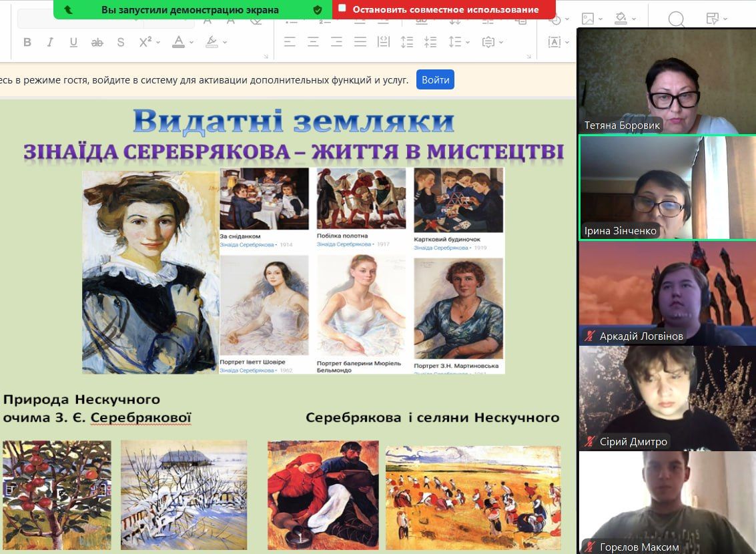Click the Зінаїда Серебрякова self-portrait image

coord(150,272)
